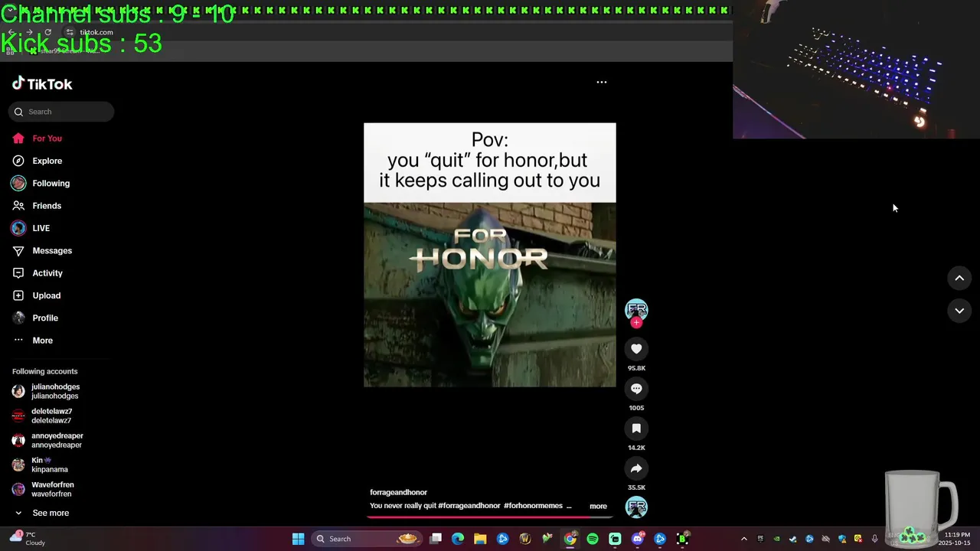Screen dimensions: 980x551
Task: Click the TikTok logo
Action: click(42, 83)
